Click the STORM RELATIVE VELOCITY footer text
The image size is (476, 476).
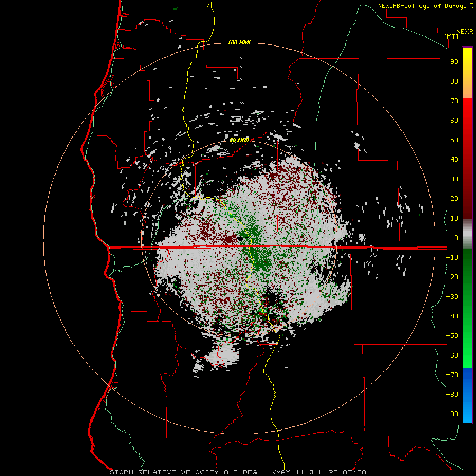(x=164, y=472)
